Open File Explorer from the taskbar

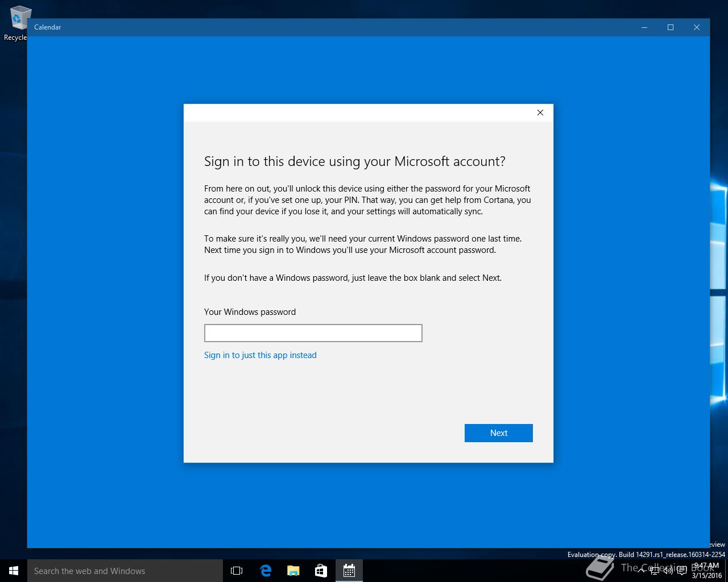293,571
